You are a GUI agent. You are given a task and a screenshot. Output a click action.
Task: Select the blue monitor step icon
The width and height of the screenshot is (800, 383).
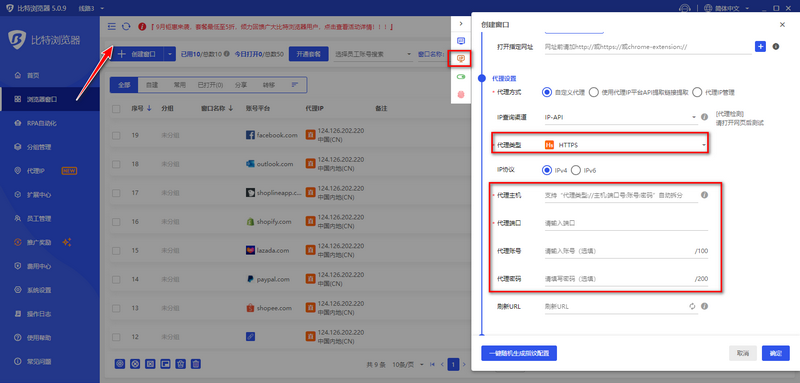point(461,40)
